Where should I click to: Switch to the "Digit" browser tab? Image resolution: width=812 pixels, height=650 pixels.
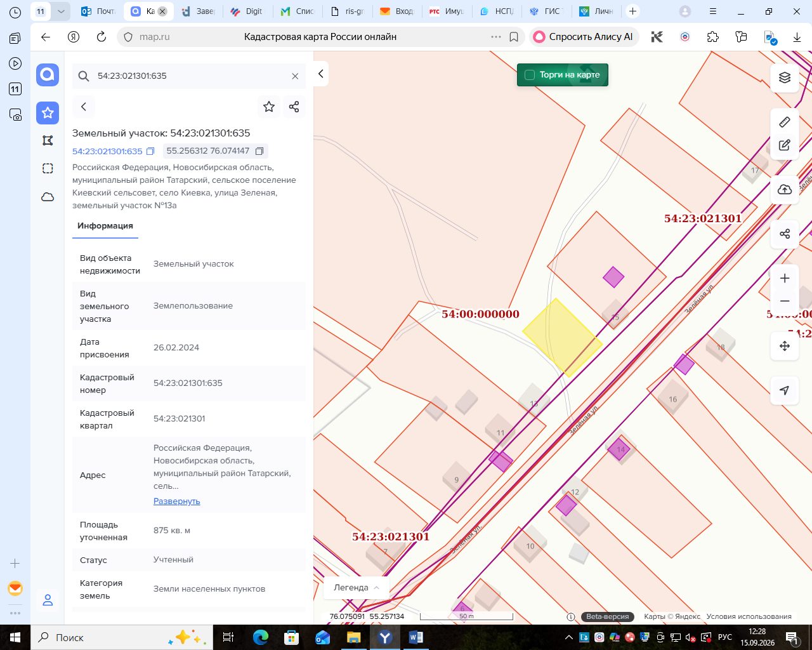247,11
